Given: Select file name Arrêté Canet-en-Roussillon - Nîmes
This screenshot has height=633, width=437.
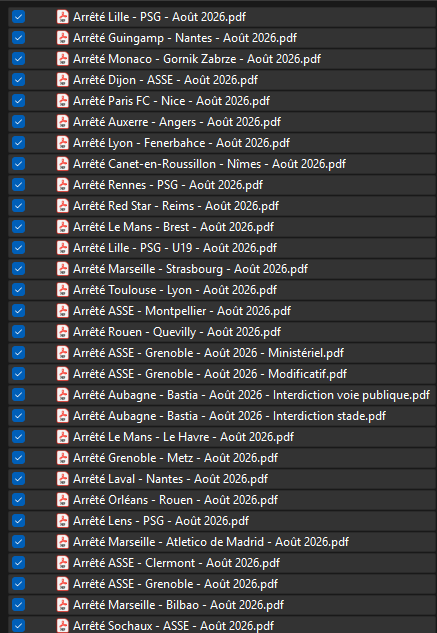Looking at the screenshot, I should coord(210,164).
